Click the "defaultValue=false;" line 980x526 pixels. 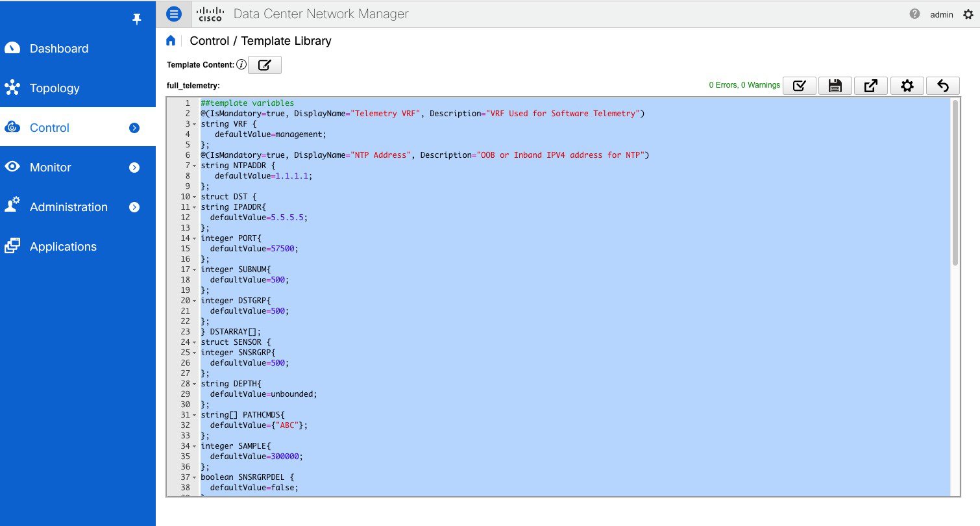click(x=254, y=488)
